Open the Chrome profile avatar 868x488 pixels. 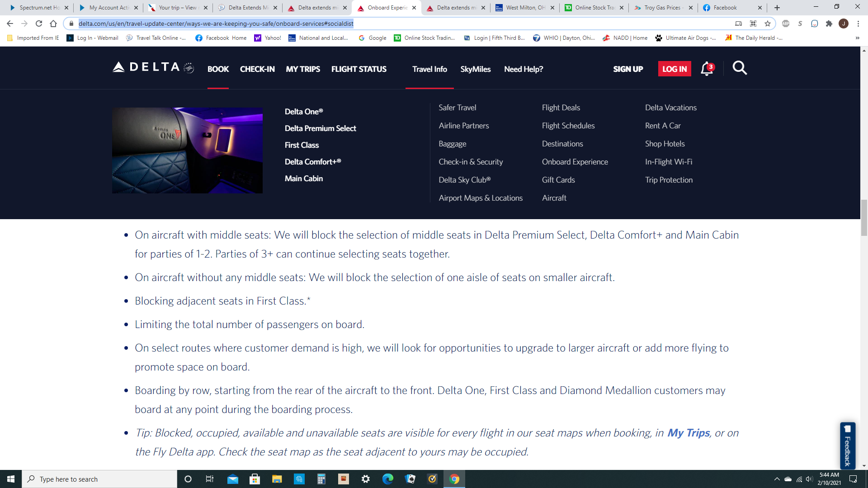point(844,23)
